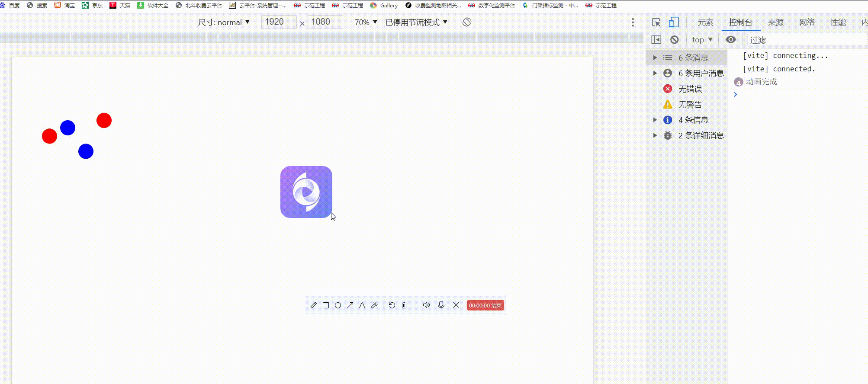
Task: Toggle the device toolbar icon in DevTools
Action: [x=674, y=22]
